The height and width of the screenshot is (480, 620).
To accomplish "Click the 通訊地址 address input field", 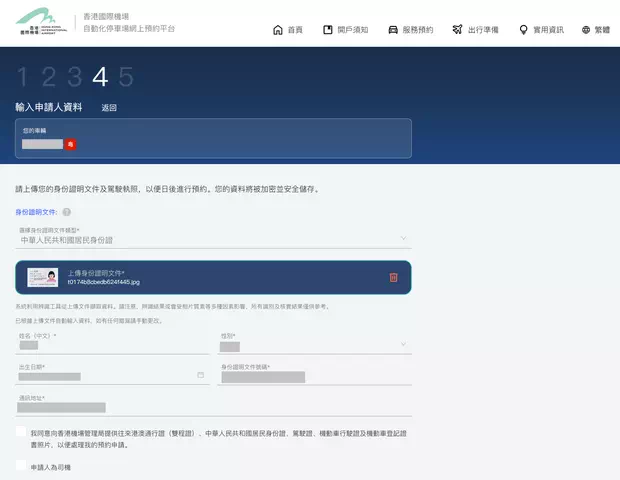I will [214, 404].
